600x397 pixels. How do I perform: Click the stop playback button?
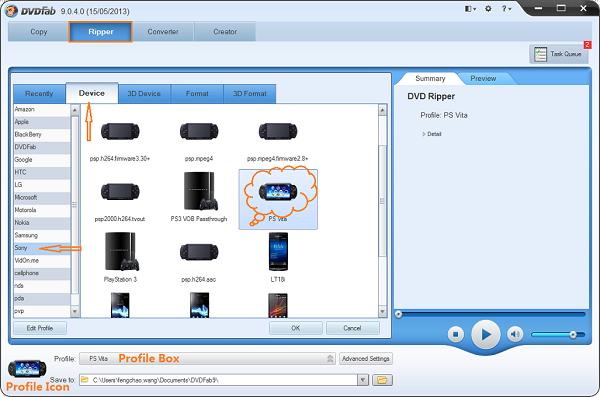tap(456, 334)
